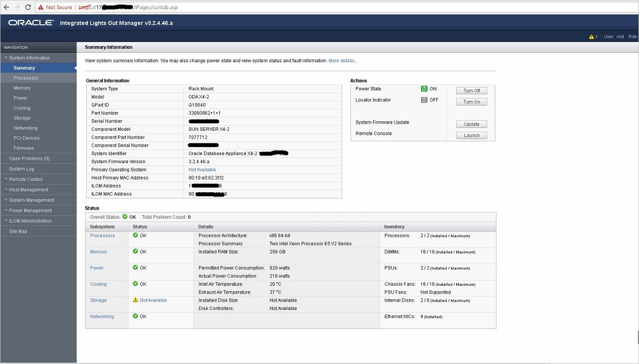Expand the Power Management navigation node

pyautogui.click(x=6, y=210)
